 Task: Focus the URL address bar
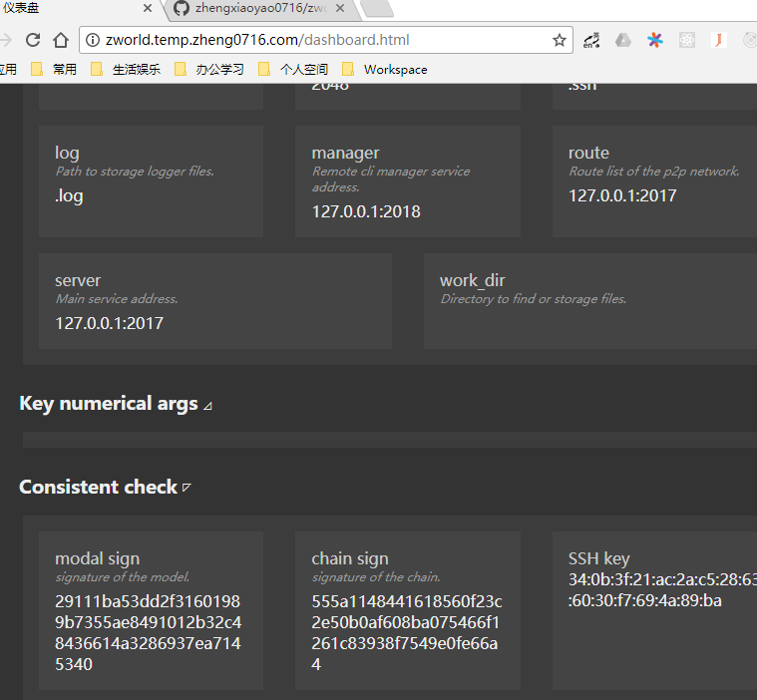click(x=326, y=40)
